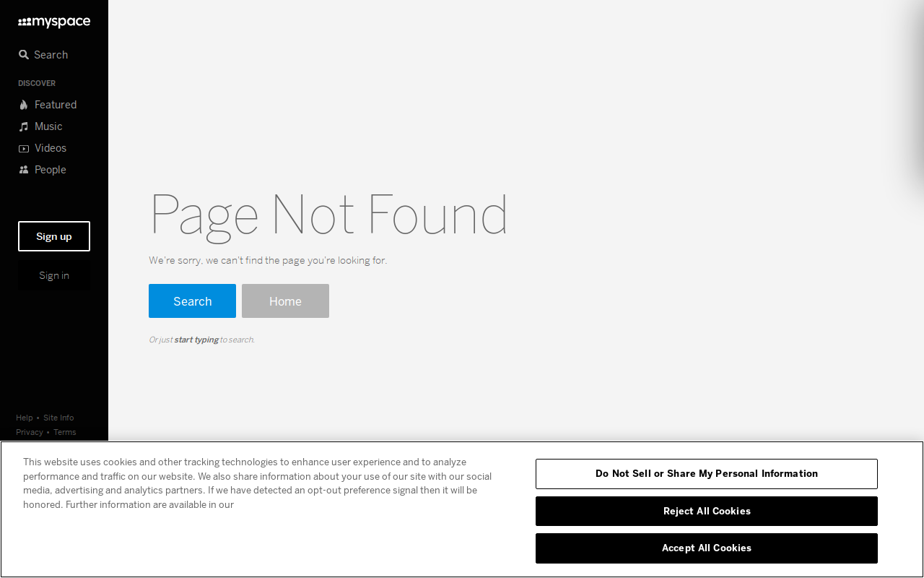Go to the Music section
Image resolution: width=924 pixels, height=578 pixels.
48,126
